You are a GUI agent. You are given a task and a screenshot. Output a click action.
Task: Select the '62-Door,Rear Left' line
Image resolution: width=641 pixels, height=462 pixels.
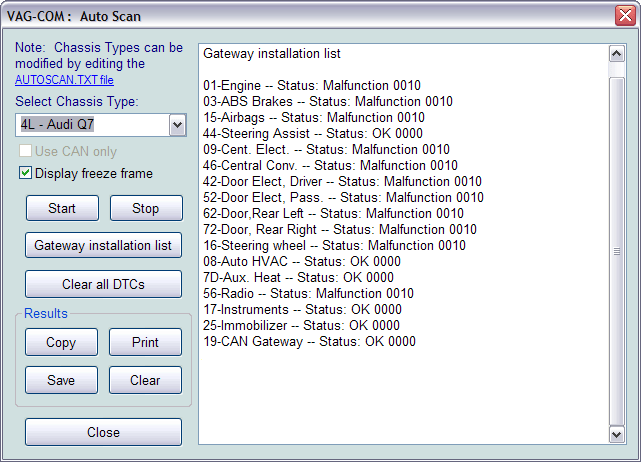click(333, 213)
